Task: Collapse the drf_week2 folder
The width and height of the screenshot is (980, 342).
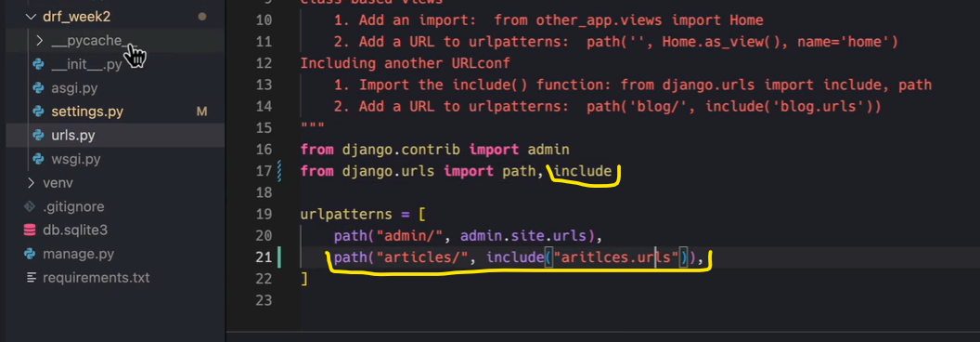Action: (x=32, y=17)
